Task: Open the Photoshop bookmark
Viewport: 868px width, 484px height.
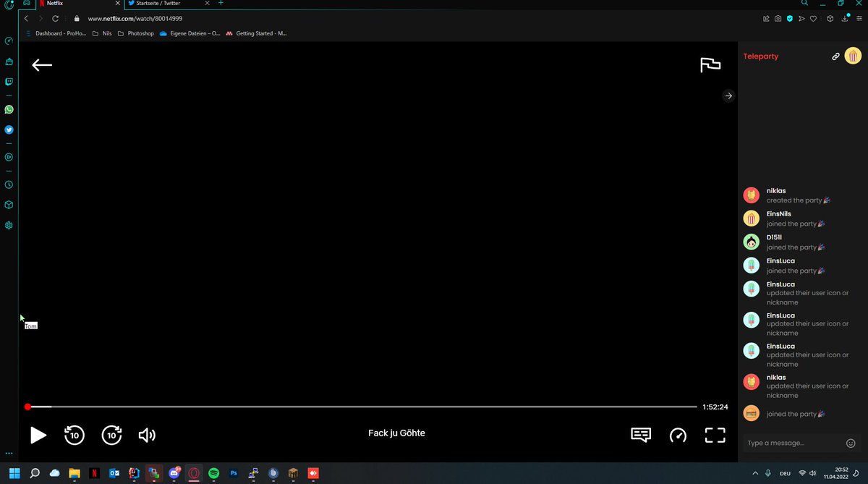Action: [136, 33]
